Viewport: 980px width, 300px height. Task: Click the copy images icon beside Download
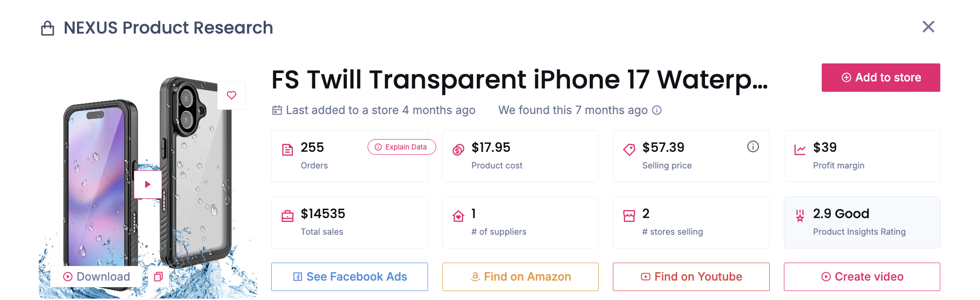(158, 277)
